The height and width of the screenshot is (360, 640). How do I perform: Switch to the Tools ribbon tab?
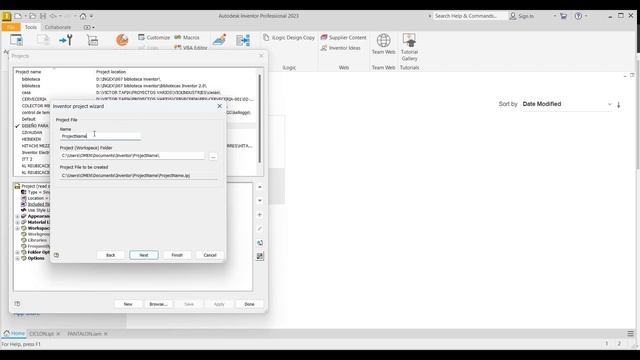coord(31,27)
